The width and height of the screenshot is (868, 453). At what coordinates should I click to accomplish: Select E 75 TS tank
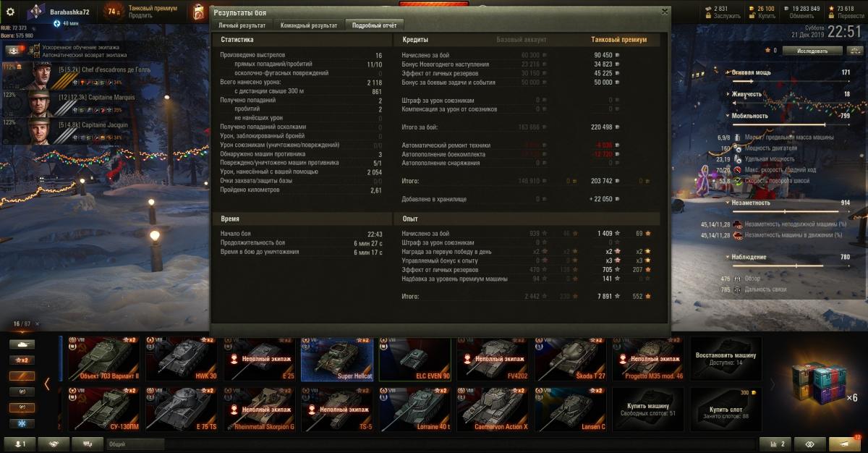[182, 410]
